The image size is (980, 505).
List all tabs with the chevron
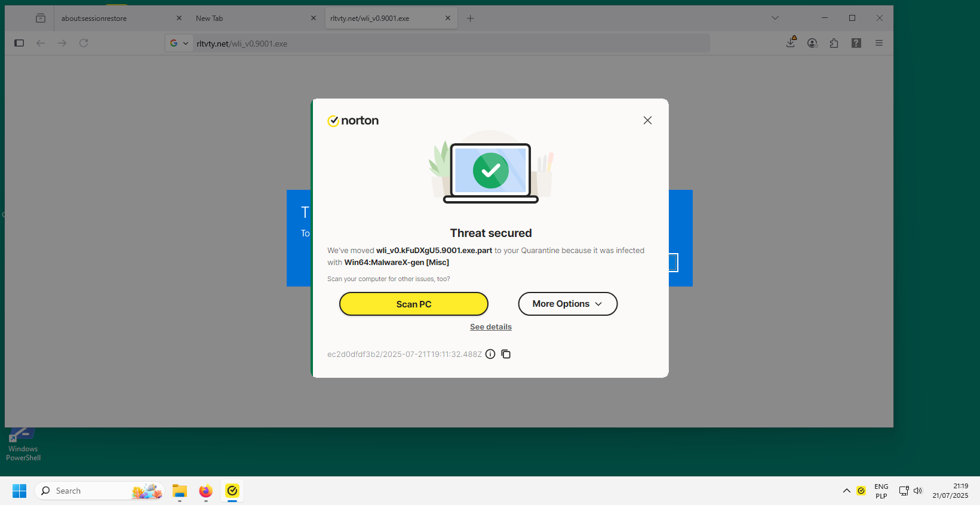[x=775, y=18]
